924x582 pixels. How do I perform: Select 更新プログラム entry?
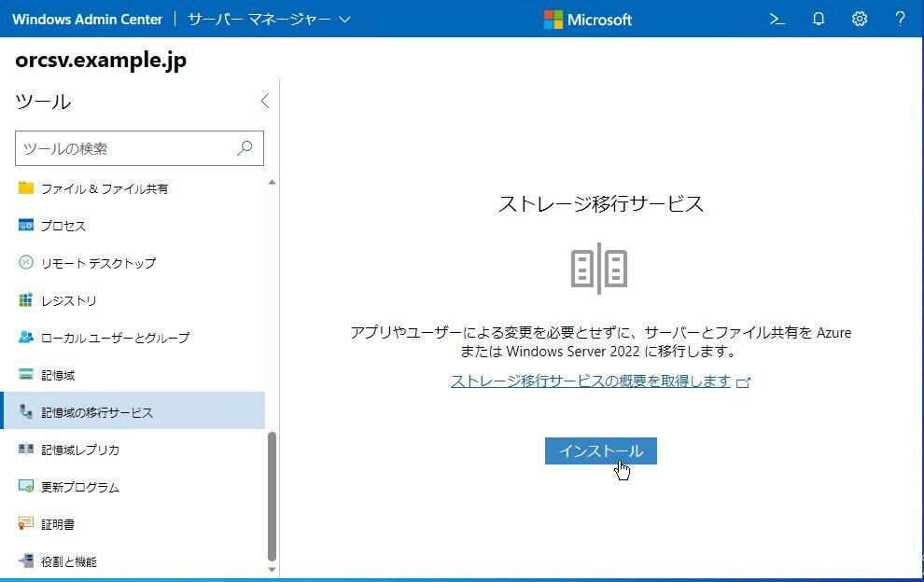133,487
